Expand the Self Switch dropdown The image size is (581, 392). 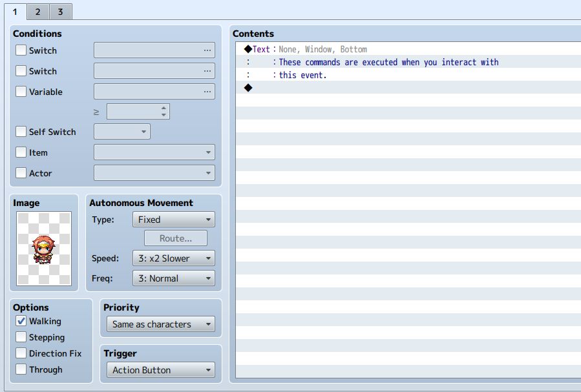pos(122,131)
